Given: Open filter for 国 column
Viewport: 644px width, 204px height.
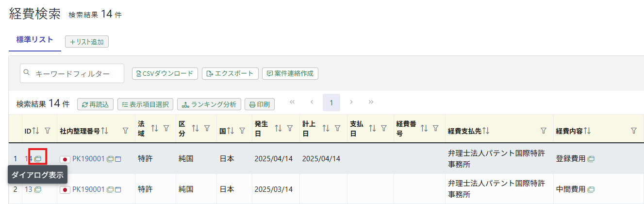Looking at the screenshot, I should (242, 131).
